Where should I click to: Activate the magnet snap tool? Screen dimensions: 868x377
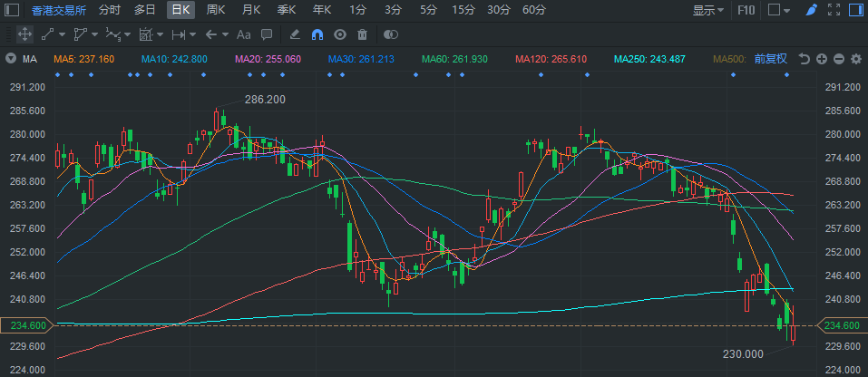[317, 34]
